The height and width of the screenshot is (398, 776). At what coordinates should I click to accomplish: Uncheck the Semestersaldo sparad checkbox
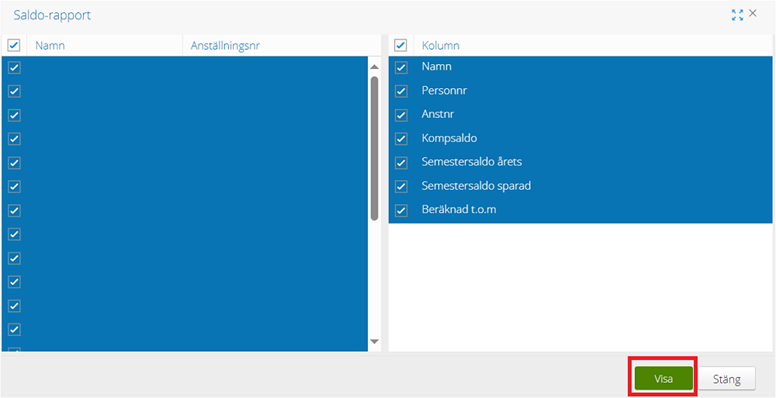point(401,187)
